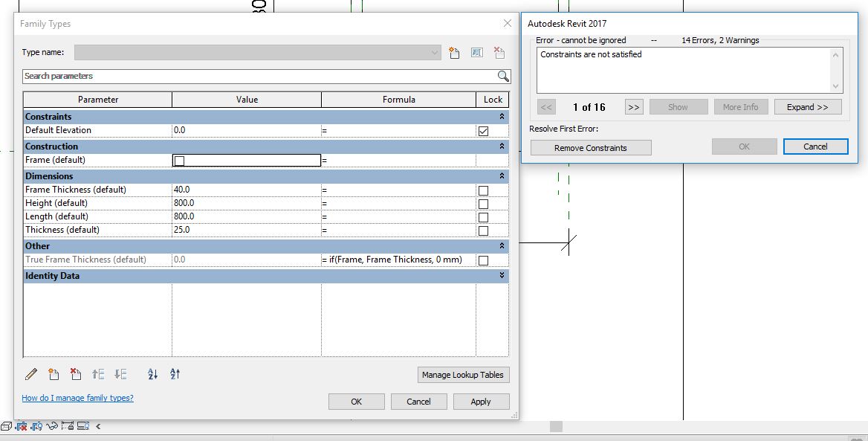The image size is (868, 441).
Task: Delete the family type using its icon
Action: [x=499, y=52]
